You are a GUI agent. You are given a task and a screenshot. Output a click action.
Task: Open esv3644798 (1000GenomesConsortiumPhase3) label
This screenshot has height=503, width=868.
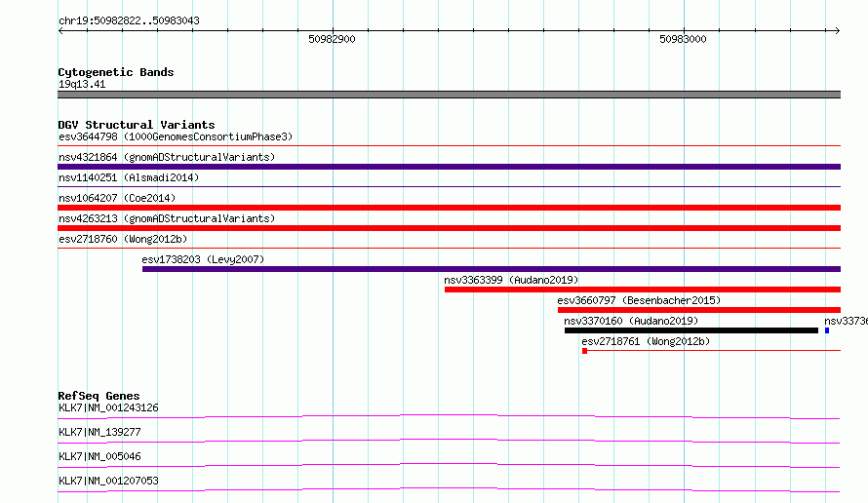pos(176,136)
